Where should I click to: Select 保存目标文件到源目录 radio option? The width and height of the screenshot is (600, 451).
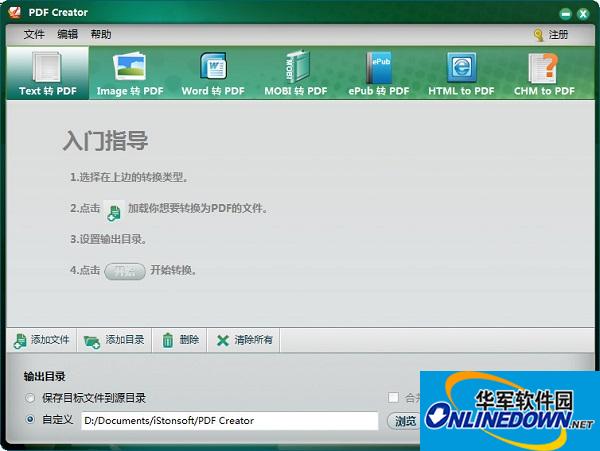(30, 398)
